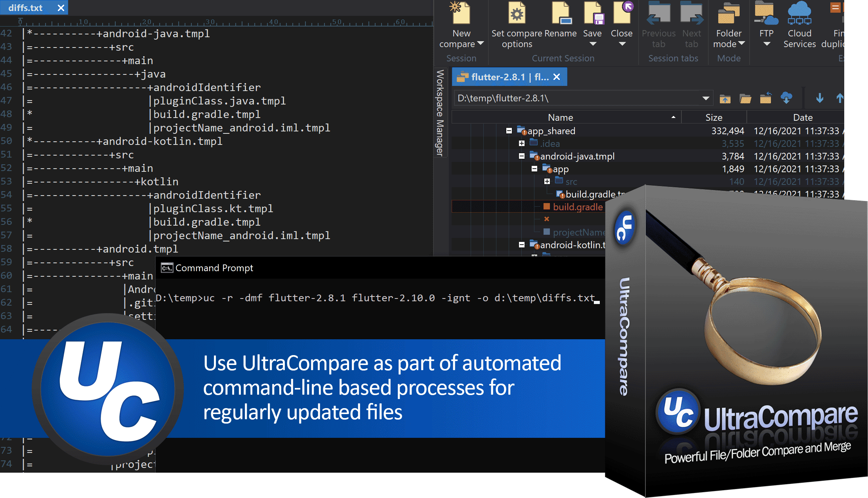Close the flutter-2.8.1 session tab
868x498 pixels.
tap(557, 77)
